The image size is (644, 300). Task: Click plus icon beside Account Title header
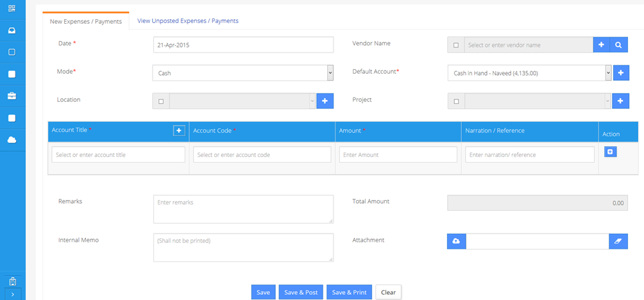179,131
